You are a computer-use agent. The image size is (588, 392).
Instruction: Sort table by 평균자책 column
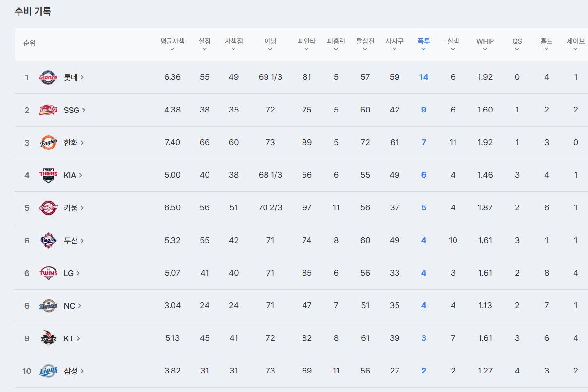(172, 44)
